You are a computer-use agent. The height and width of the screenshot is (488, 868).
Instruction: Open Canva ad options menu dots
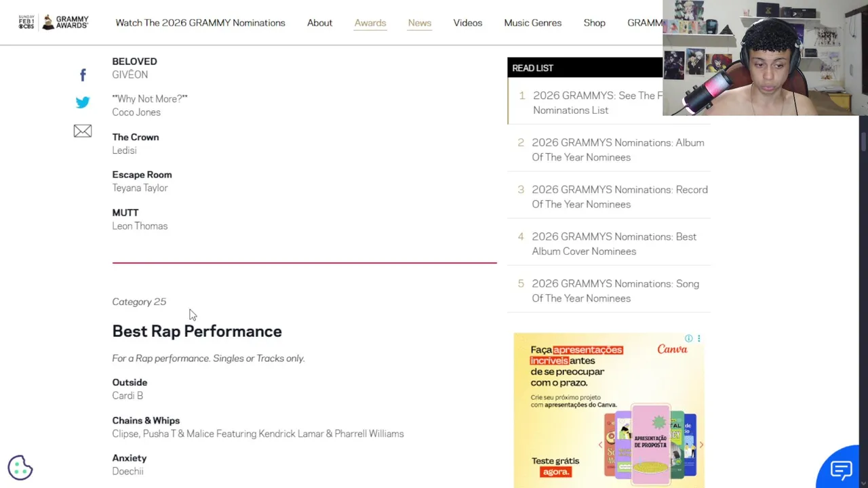[x=698, y=338]
